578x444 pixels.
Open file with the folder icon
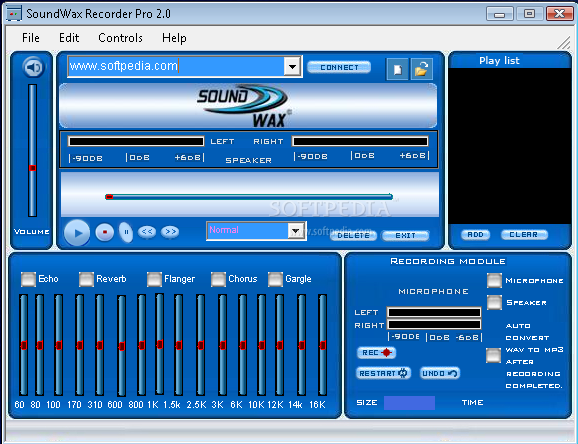(x=421, y=69)
